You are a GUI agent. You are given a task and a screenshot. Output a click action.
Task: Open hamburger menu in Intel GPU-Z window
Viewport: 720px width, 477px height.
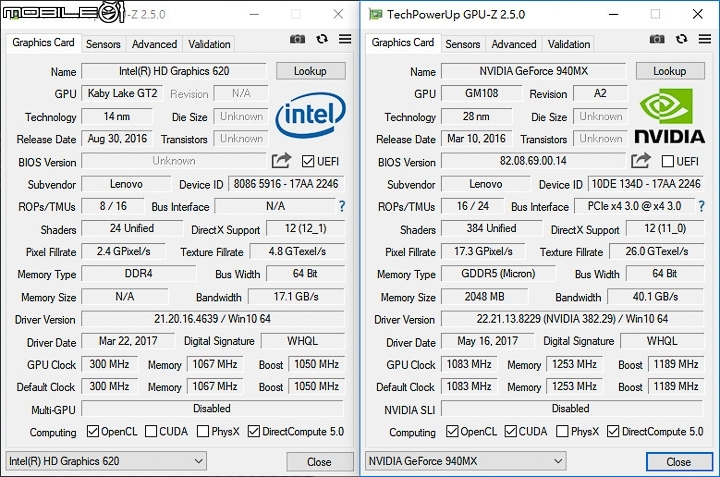[345, 39]
